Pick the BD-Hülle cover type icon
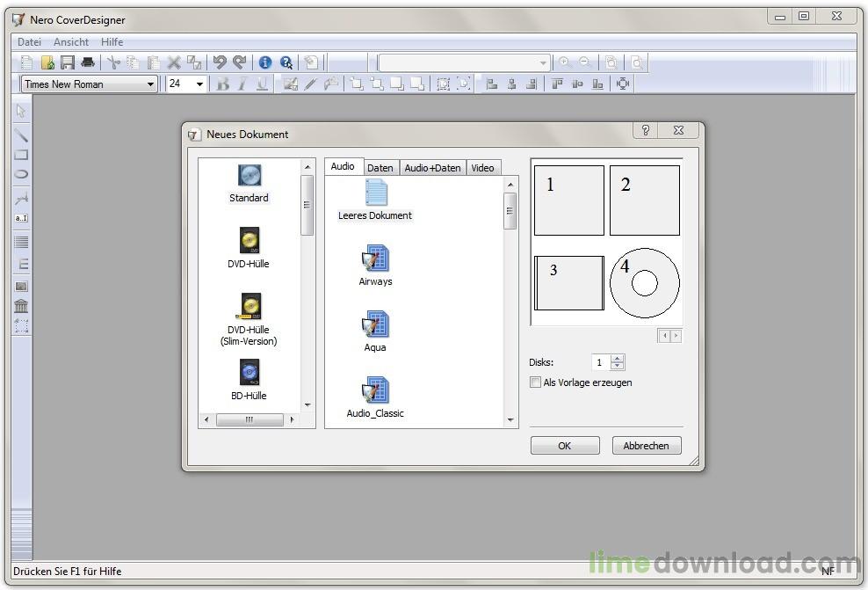Viewport: 868px width, 590px height. [x=250, y=373]
